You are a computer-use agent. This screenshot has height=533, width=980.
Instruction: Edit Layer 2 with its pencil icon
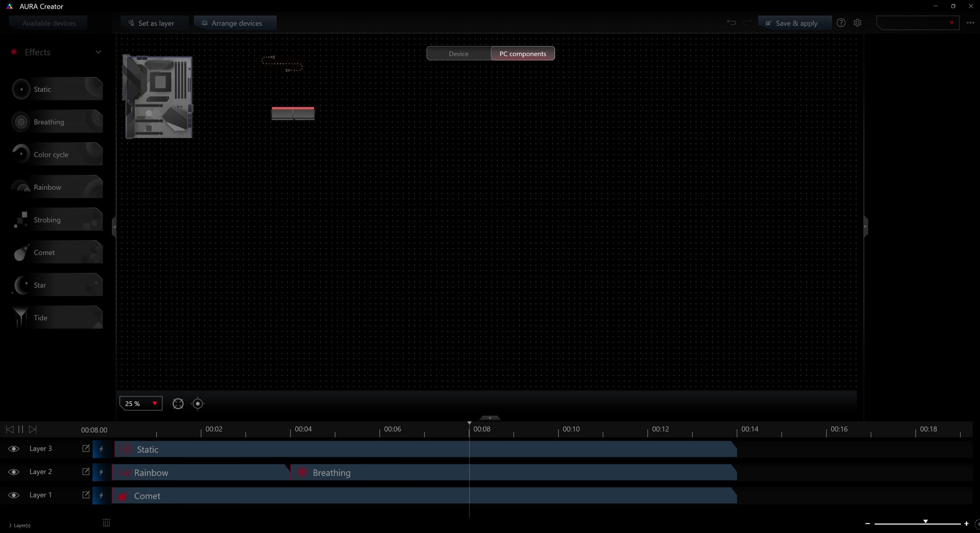click(86, 472)
